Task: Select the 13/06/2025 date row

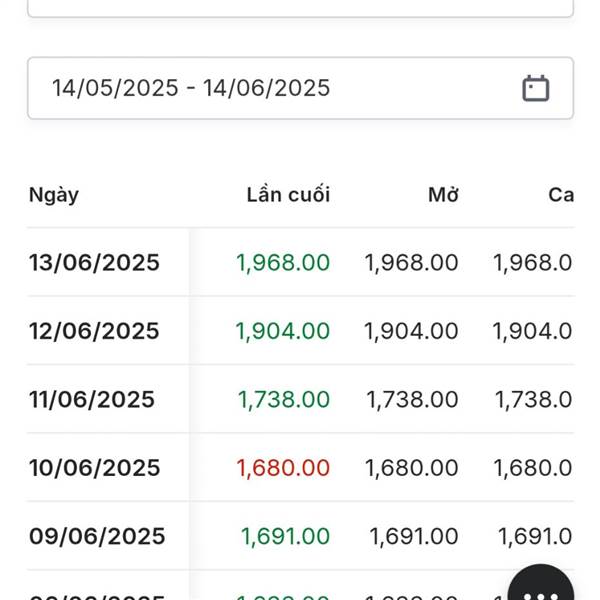Action: [300, 262]
